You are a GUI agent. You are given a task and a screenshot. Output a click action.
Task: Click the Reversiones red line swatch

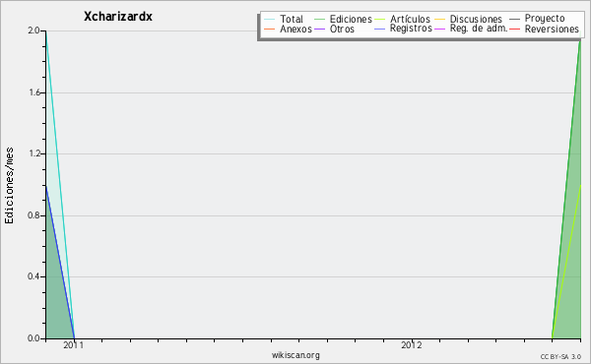514,29
